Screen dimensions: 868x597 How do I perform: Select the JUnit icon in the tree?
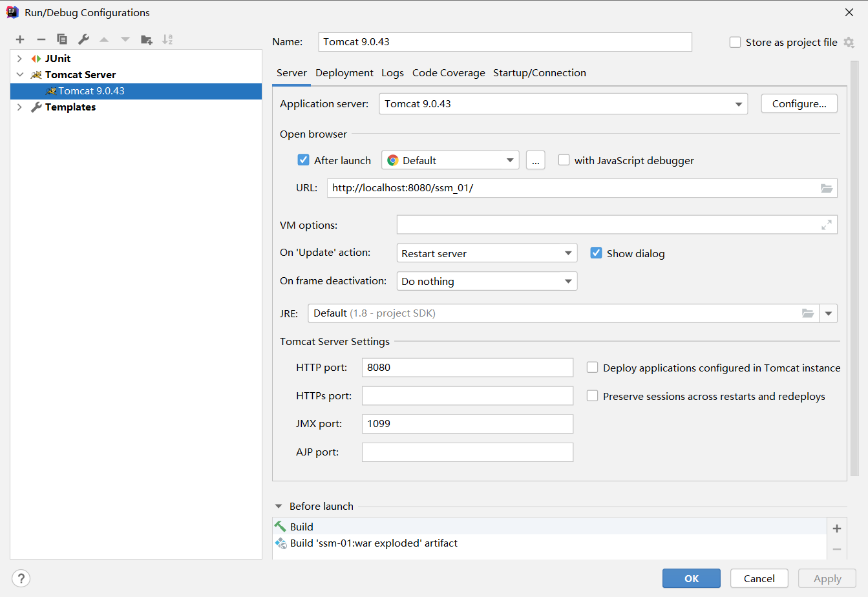pyautogui.click(x=36, y=59)
